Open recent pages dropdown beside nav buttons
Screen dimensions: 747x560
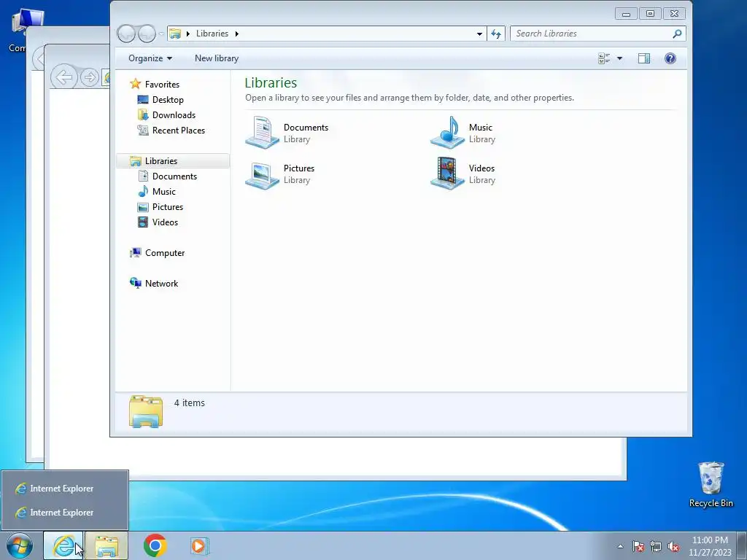pos(161,34)
